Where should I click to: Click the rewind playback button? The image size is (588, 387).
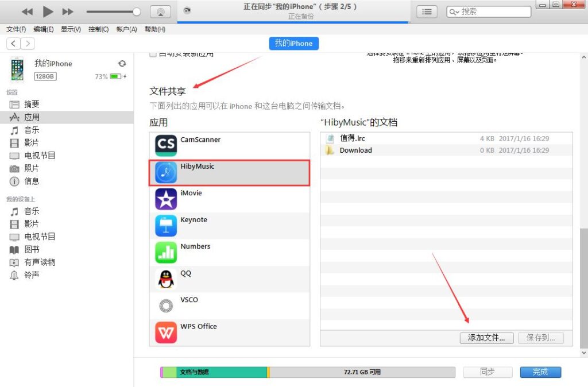pyautogui.click(x=27, y=11)
